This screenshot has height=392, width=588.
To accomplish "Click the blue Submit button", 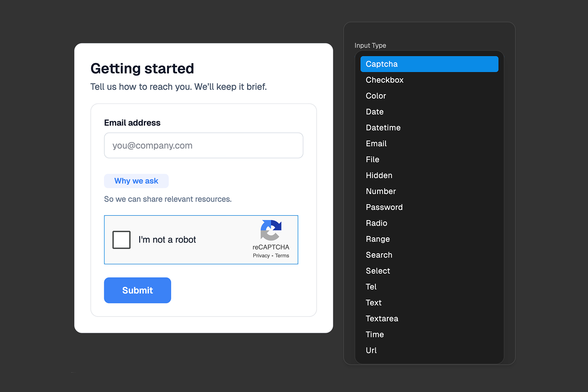I will 137,290.
